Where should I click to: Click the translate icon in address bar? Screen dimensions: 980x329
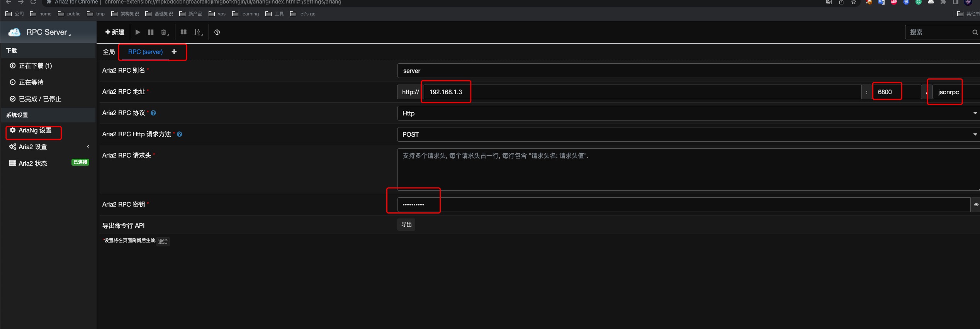[829, 2]
